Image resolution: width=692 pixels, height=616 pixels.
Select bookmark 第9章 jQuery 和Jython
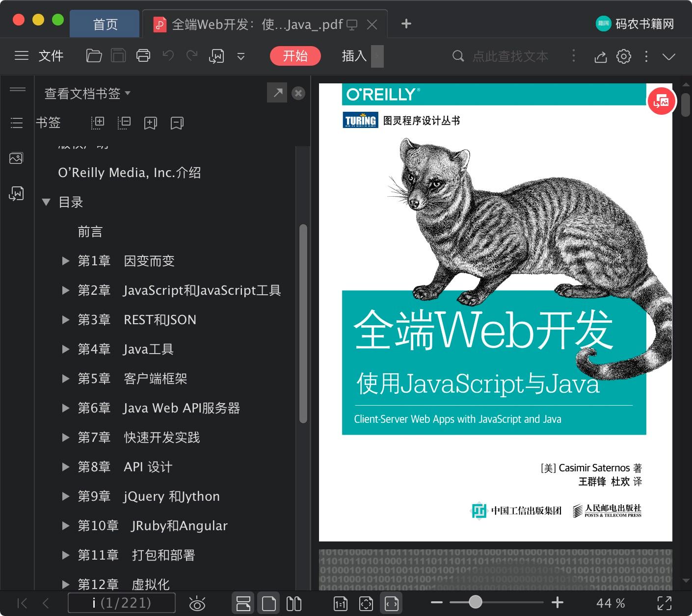(149, 496)
